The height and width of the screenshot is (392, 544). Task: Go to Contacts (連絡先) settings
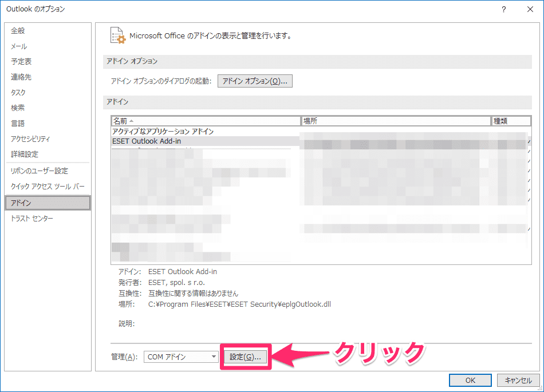(x=21, y=77)
